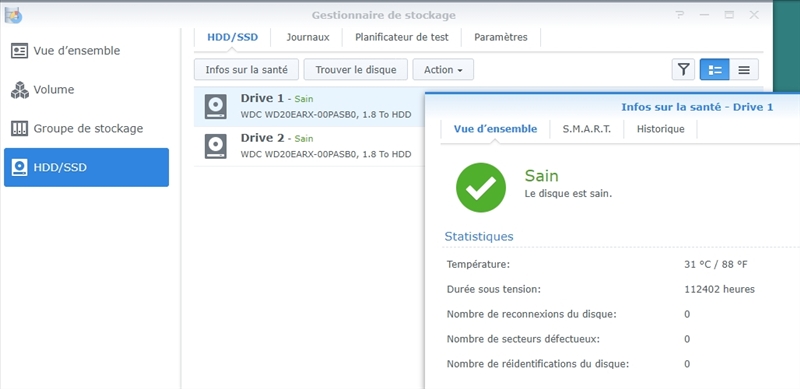Click Drive 2 model WDC WD20EARX-00PASB0
Viewport: 800px width, 389px height.
(298, 155)
